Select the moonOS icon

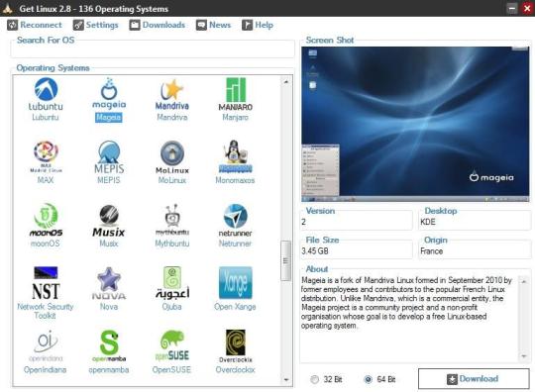[x=46, y=220]
